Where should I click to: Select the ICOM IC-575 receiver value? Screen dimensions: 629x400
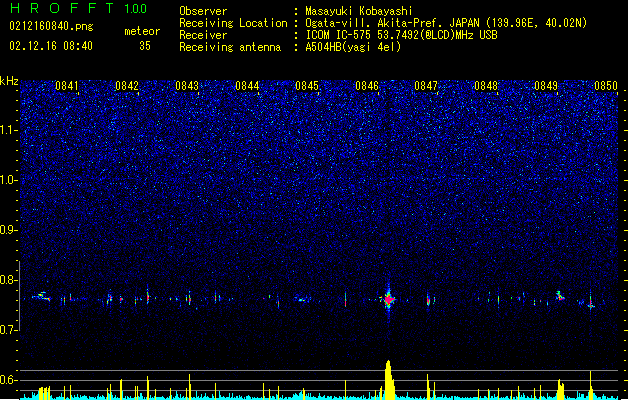coord(401,35)
